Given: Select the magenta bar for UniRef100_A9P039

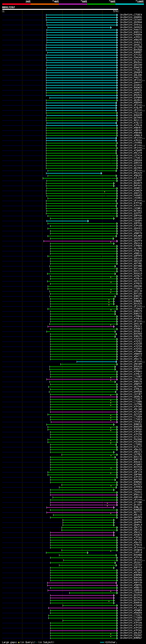Looking at the screenshot, I should 82,583.
